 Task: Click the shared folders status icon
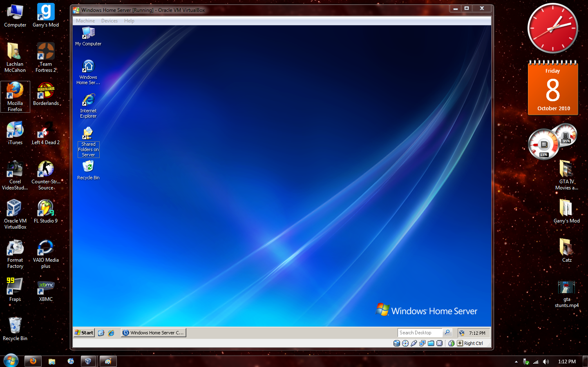point(431,343)
